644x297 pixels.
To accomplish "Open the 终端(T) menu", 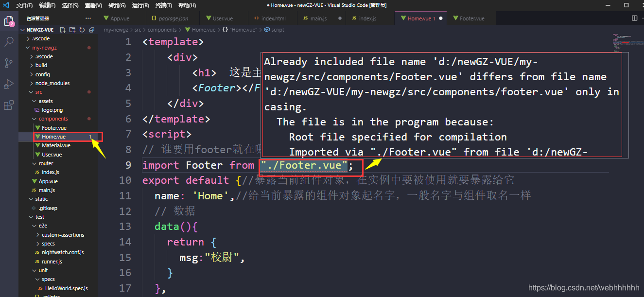I will (164, 5).
